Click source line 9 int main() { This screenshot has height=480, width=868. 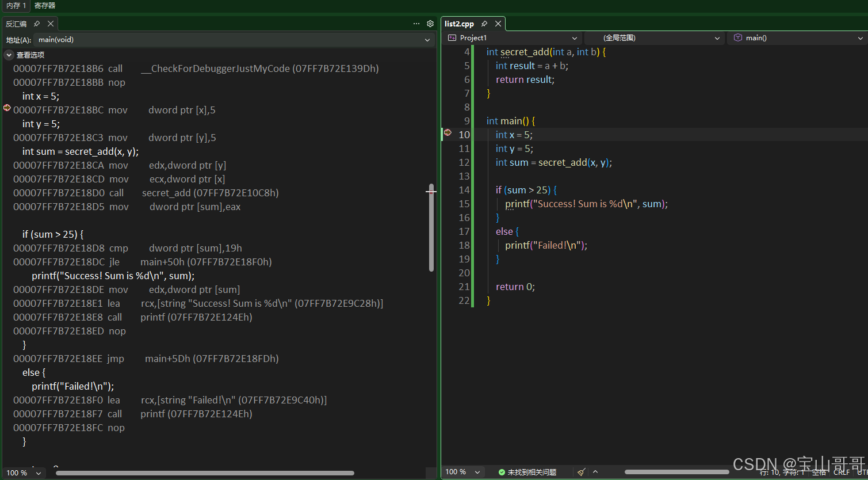(511, 121)
